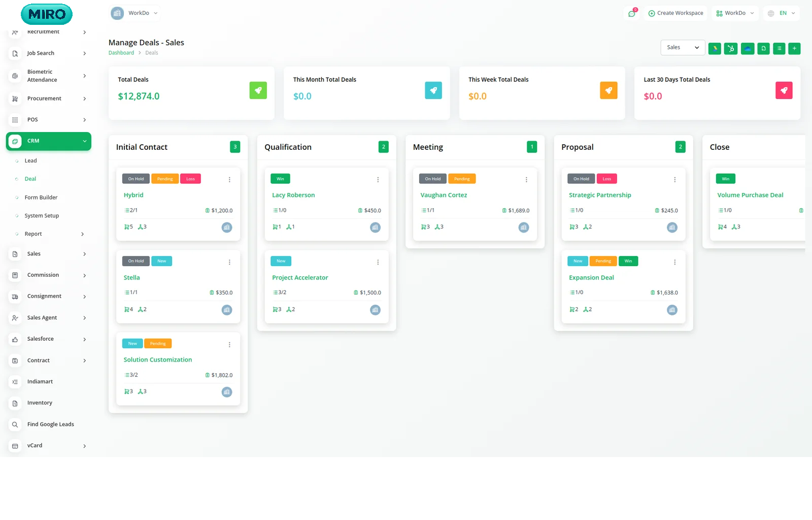Image resolution: width=812 pixels, height=520 pixels.
Task: Open the messages chat icon
Action: coord(632,14)
